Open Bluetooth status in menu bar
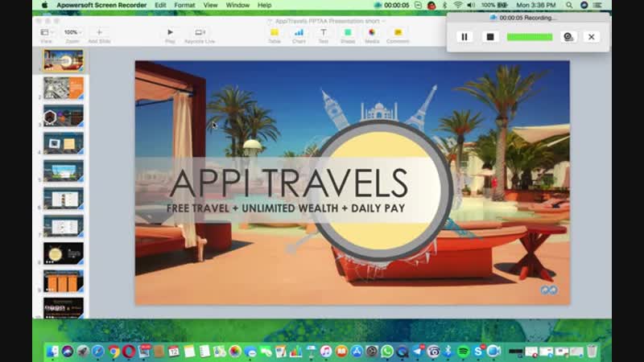 [445, 6]
